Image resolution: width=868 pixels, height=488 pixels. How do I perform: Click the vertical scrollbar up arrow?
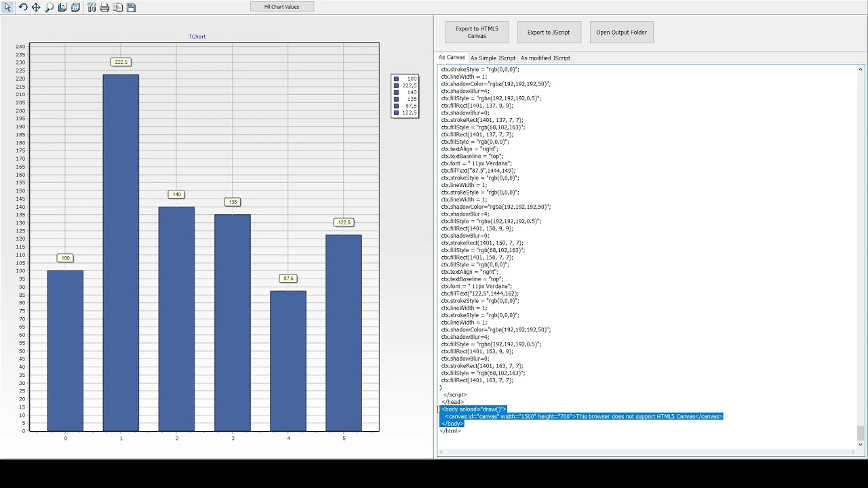[x=861, y=69]
